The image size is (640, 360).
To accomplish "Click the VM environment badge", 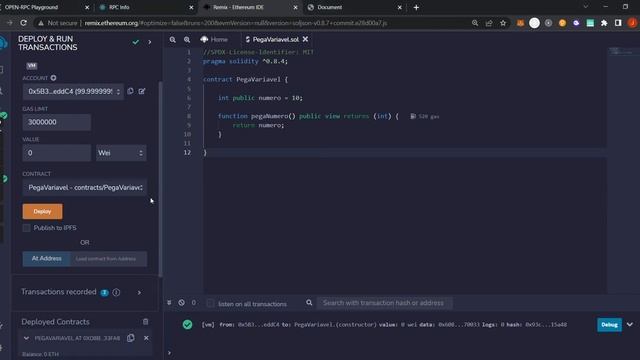I will [x=32, y=66].
